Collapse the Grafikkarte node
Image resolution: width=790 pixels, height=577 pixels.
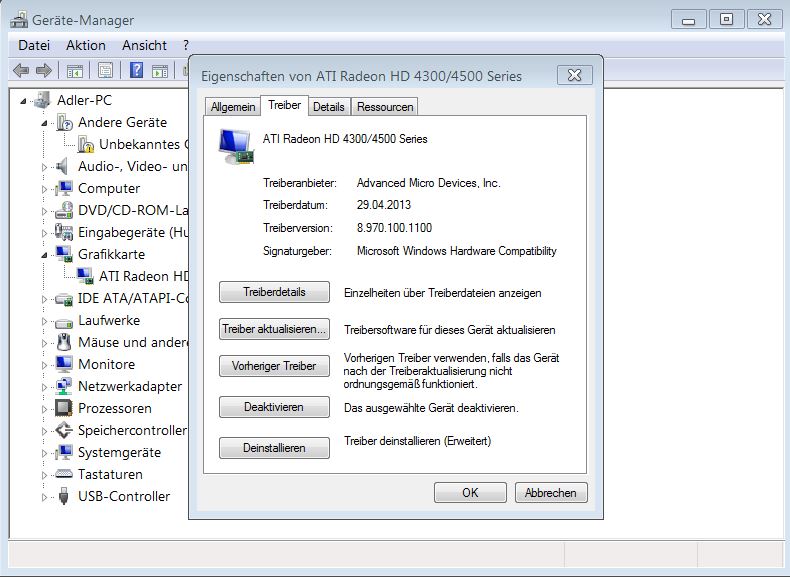(44, 255)
